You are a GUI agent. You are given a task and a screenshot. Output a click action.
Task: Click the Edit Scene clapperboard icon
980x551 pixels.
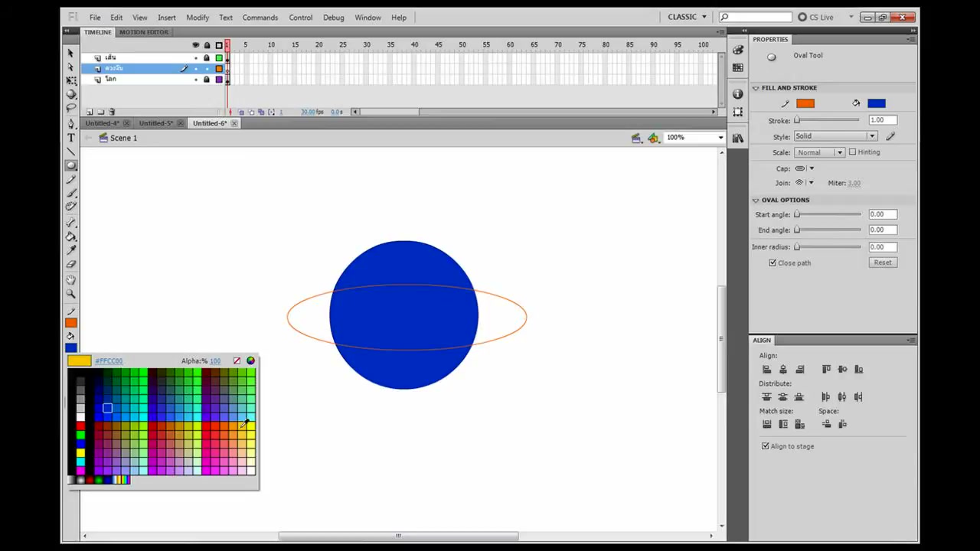tap(635, 138)
